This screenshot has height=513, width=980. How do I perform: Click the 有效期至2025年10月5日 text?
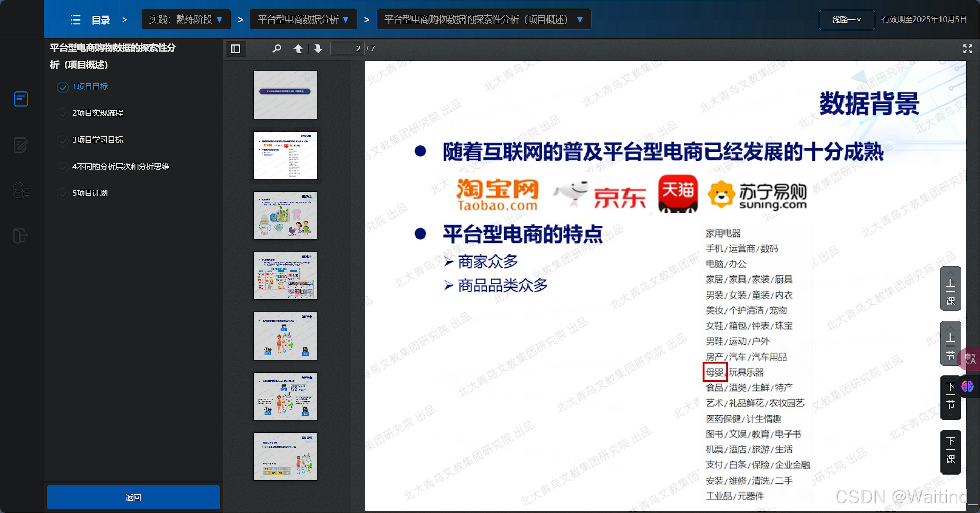(924, 19)
